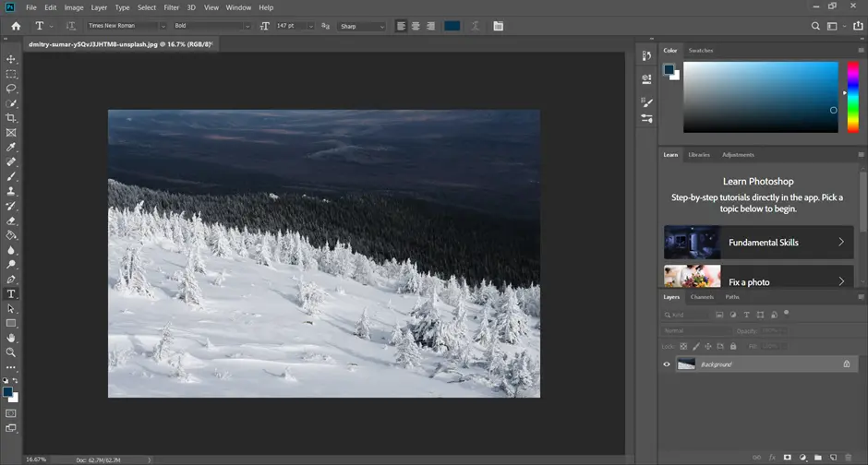The image size is (868, 465).
Task: Select the Dodge tool
Action: 11,264
